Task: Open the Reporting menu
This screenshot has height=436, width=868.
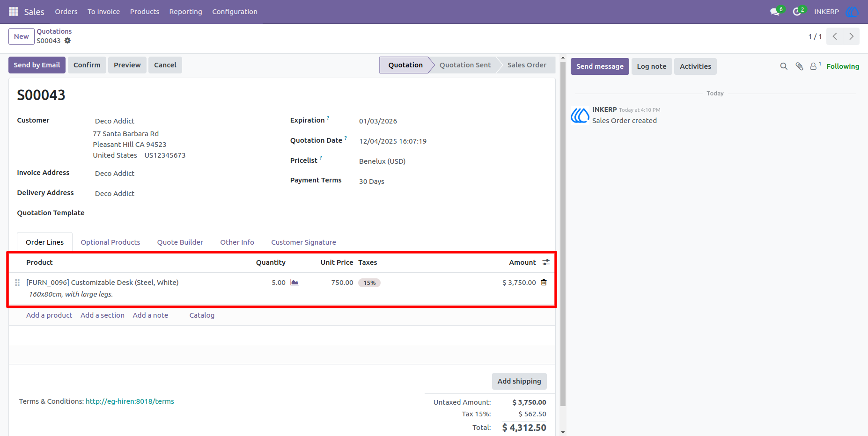Action: [185, 12]
